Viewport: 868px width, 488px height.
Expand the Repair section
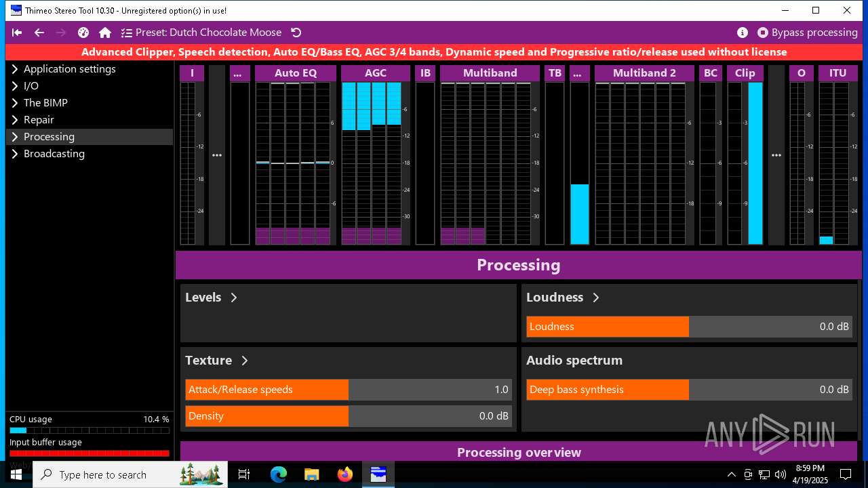click(90, 120)
